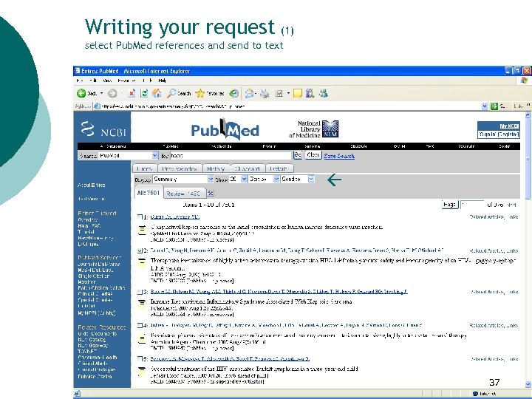Viewport: 532px width, 399px height.
Task: Open the Help menu in menu bar
Action: pos(162,81)
